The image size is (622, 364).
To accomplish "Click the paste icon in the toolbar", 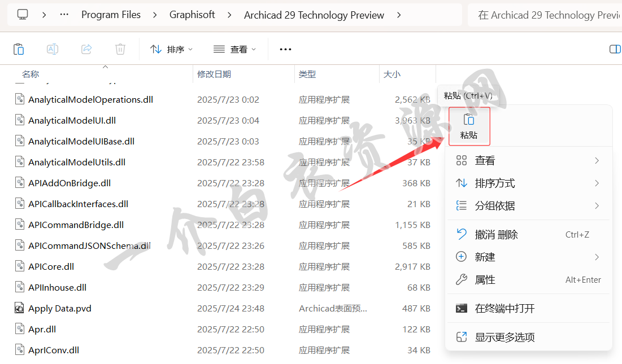I will click(19, 49).
